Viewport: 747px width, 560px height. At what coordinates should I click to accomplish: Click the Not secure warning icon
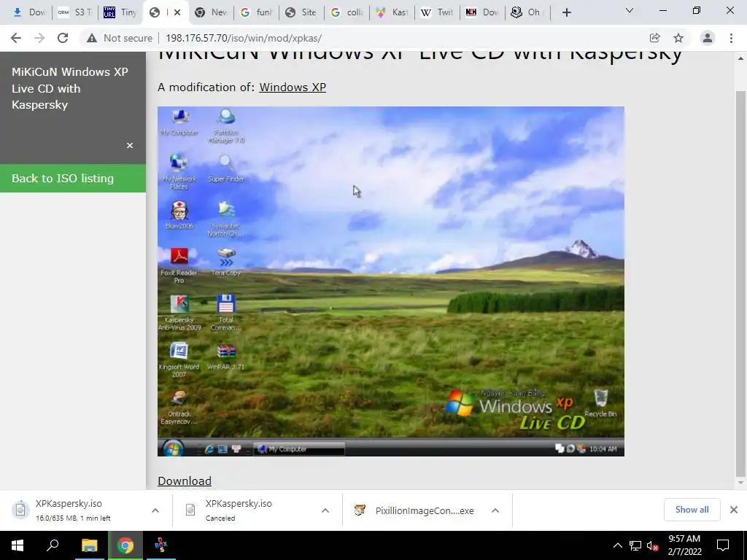(92, 38)
